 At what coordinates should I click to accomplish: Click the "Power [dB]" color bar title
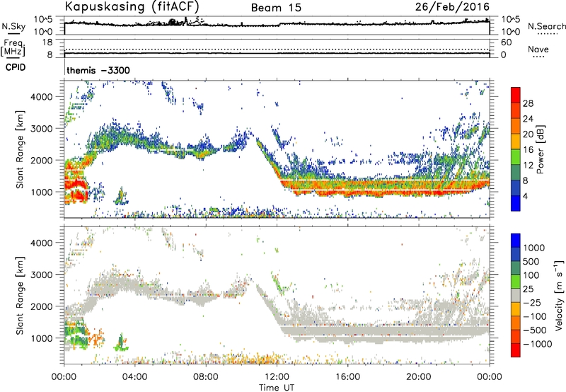[541, 149]
